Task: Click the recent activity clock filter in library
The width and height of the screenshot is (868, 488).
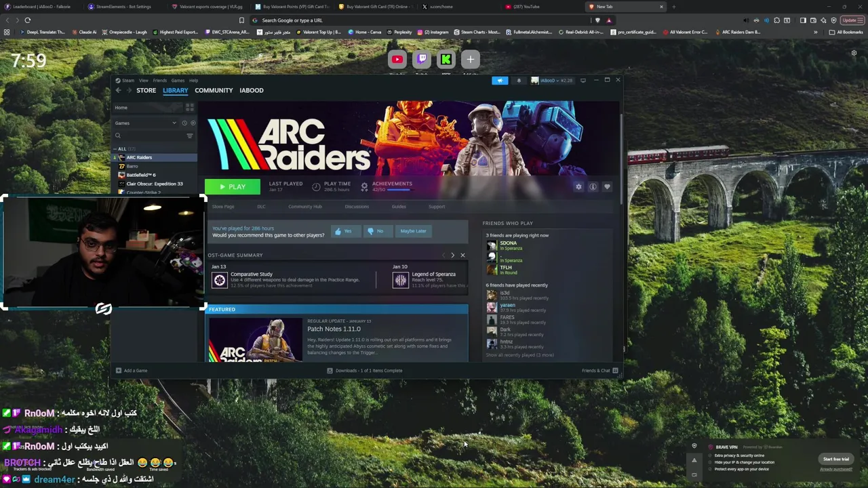Action: (184, 123)
